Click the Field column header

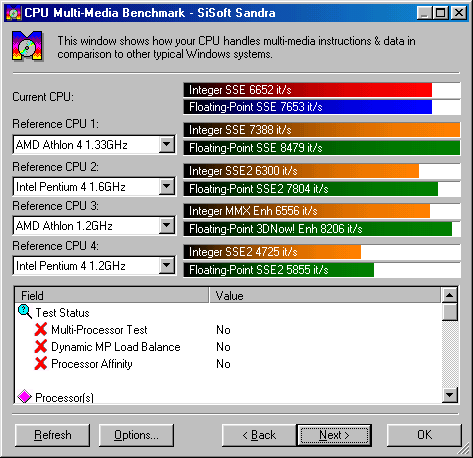pos(112,295)
